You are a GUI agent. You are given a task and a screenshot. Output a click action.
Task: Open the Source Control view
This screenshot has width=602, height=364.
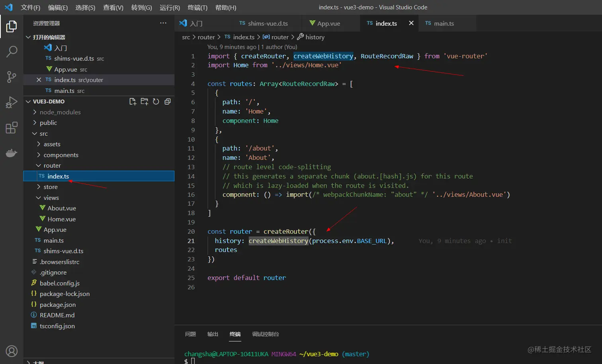click(x=12, y=77)
